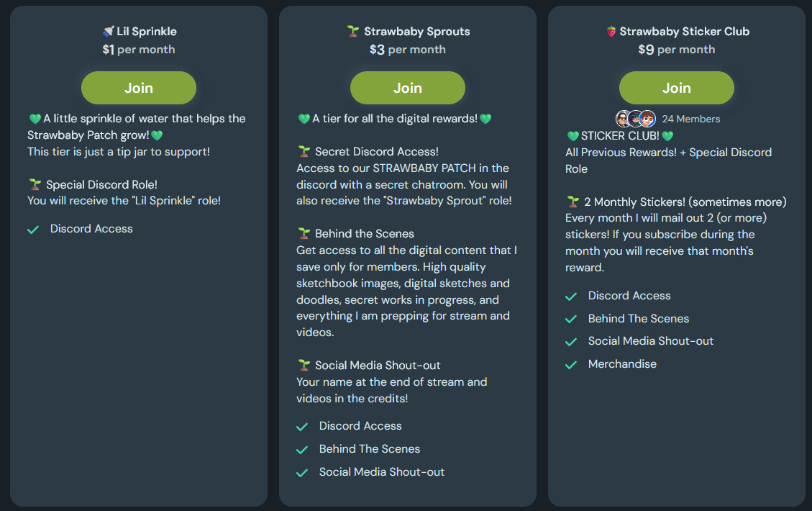This screenshot has width=812, height=511.
Task: Click the sprout icon next to 2 Monthly Stickers
Action: (572, 201)
